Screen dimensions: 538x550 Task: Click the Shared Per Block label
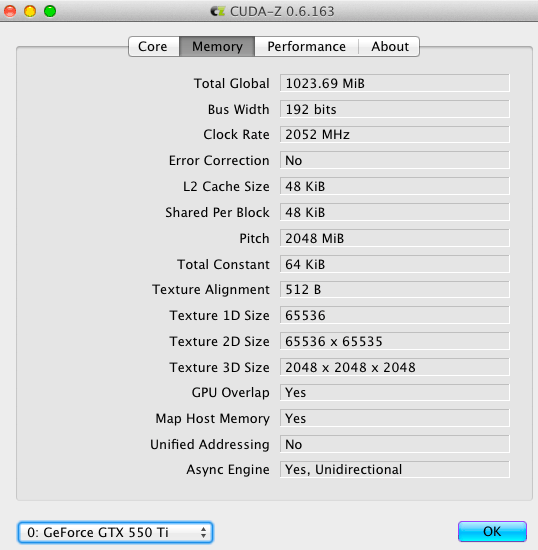tap(217, 213)
